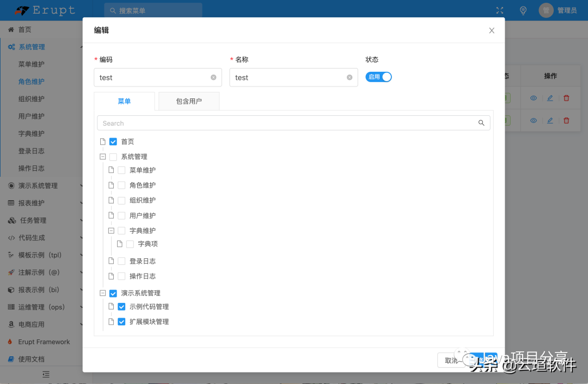Uncheck the 首页 checkbox in the tree

click(113, 141)
